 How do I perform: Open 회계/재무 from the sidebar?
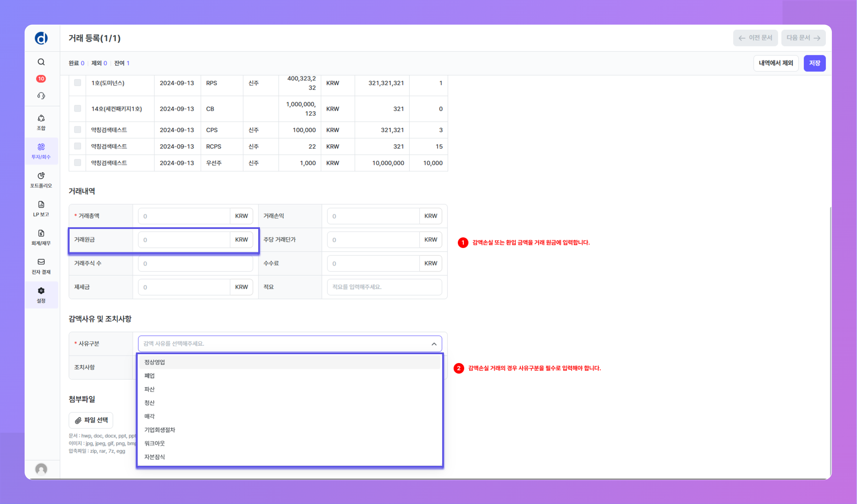[x=41, y=237]
